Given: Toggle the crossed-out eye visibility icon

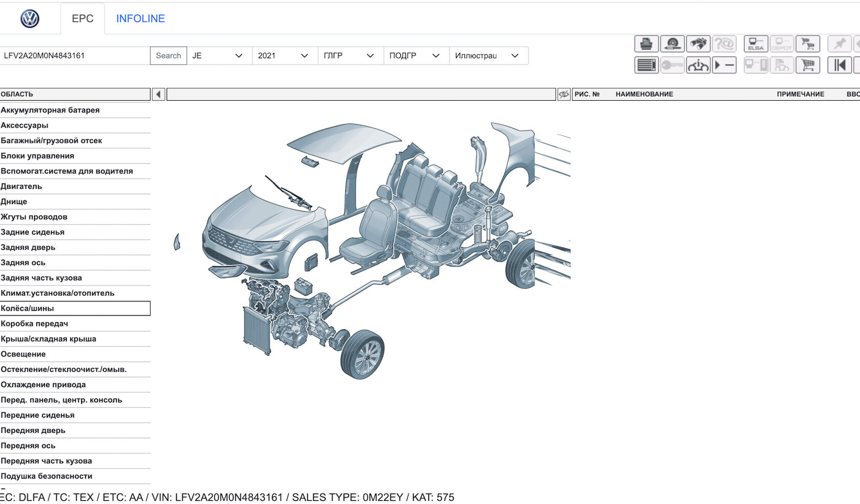Looking at the screenshot, I should (564, 94).
